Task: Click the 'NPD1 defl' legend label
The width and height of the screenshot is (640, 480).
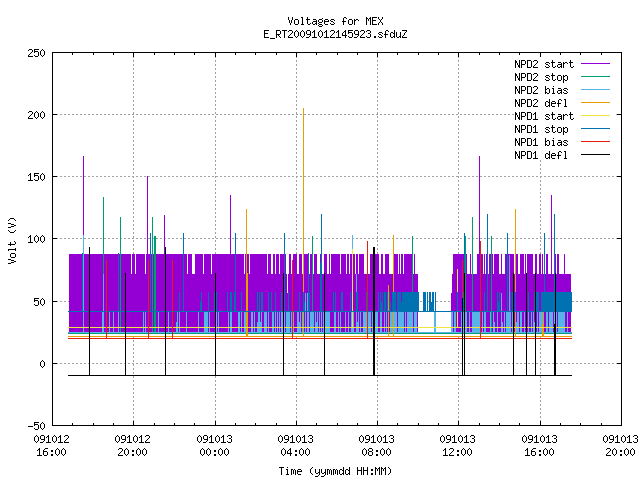Action: click(541, 156)
